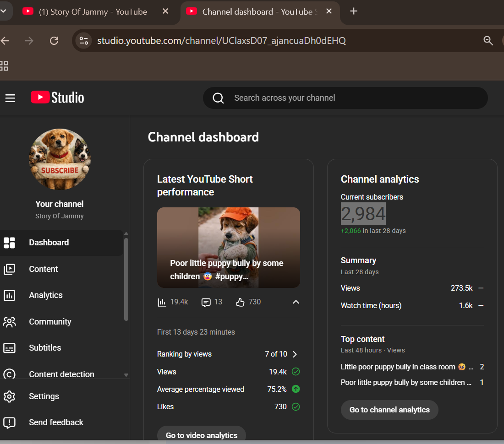Click the browser zoom magnifier icon
Screen dimensions: 504x444
coord(488,41)
